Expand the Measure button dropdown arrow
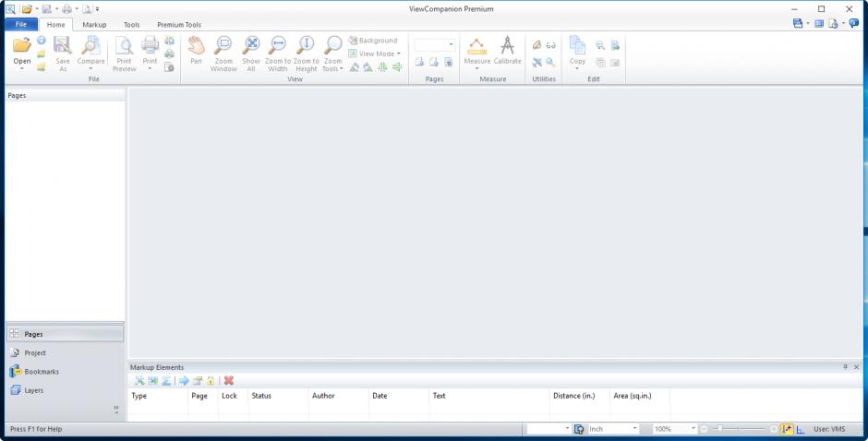868x441 pixels. pos(476,68)
